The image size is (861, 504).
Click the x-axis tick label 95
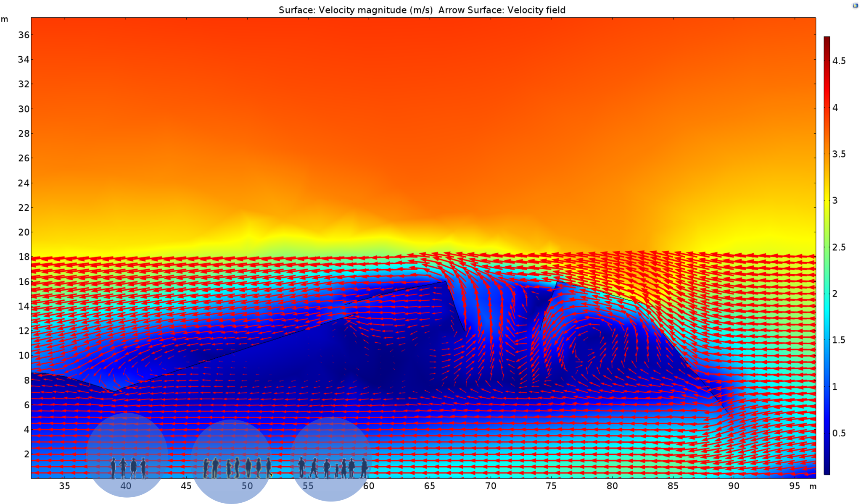pos(794,486)
